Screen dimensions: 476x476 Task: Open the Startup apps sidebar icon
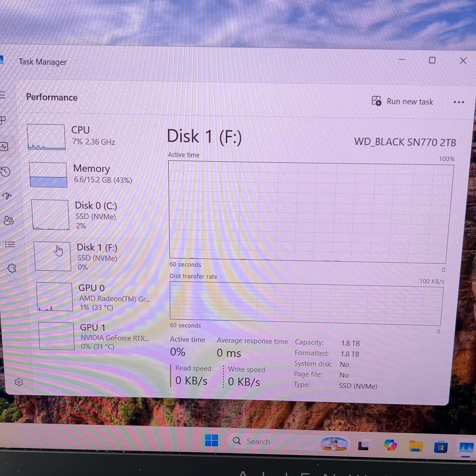point(7,196)
